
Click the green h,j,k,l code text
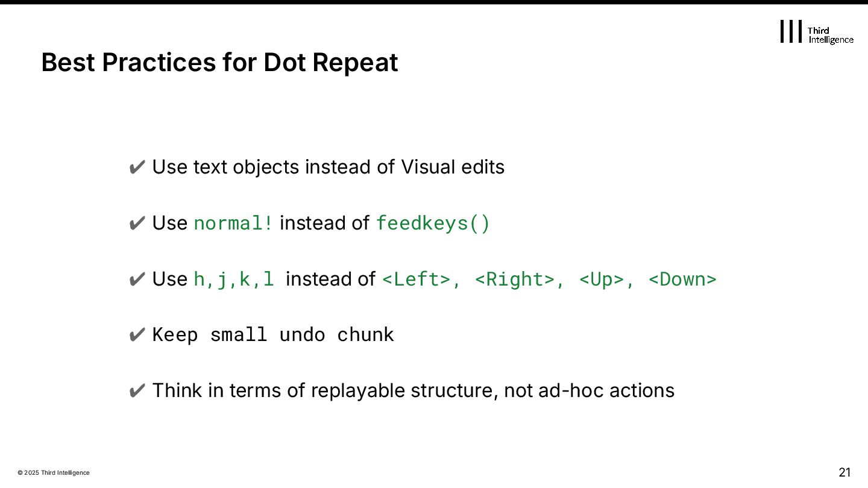[234, 280]
